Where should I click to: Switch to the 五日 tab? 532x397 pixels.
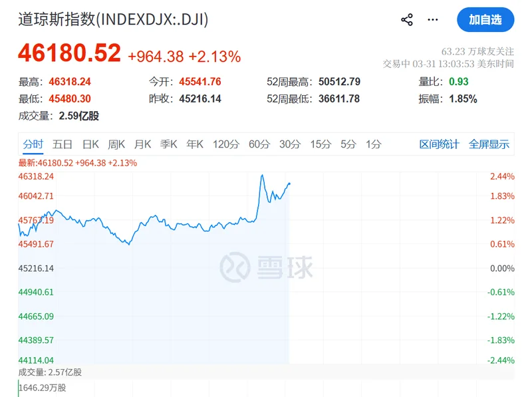[x=63, y=144]
